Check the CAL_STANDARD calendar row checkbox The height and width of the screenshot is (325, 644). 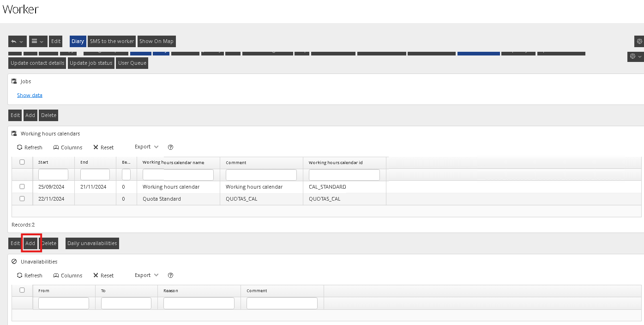click(22, 187)
